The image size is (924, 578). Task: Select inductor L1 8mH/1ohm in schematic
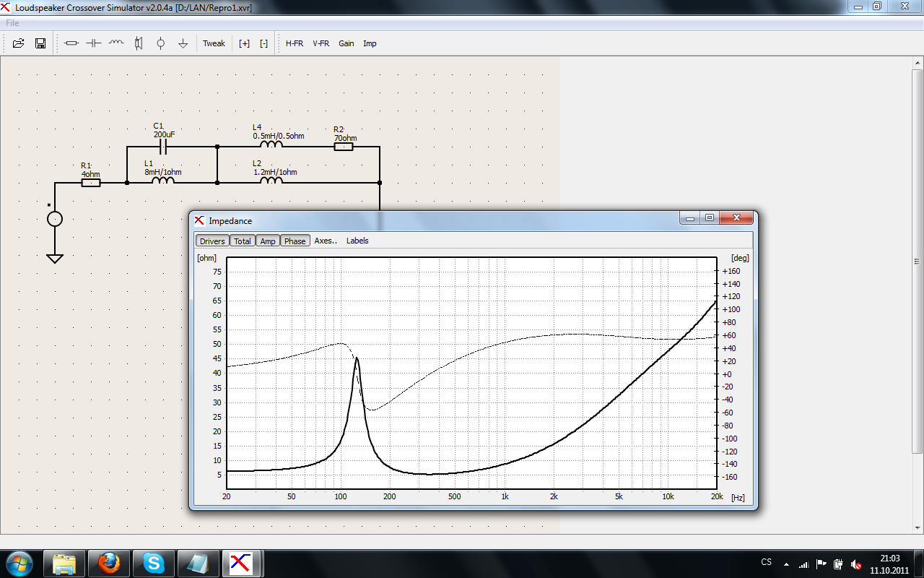pyautogui.click(x=163, y=181)
